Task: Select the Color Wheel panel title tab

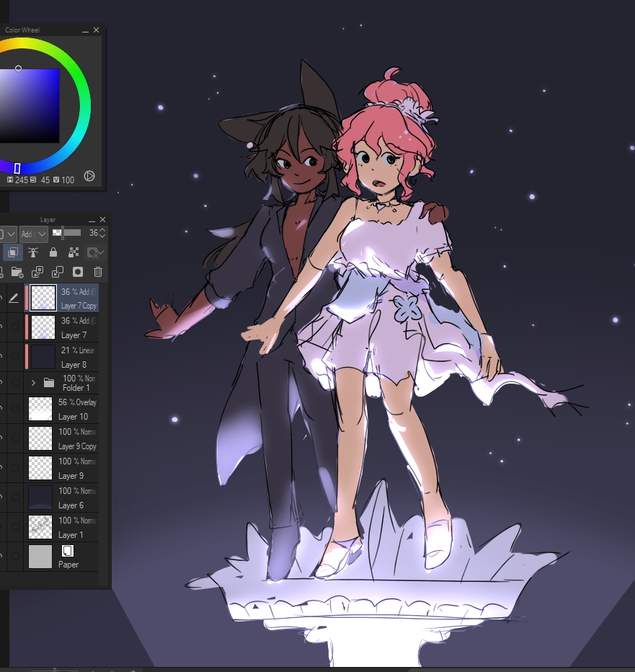Action: 22,30
